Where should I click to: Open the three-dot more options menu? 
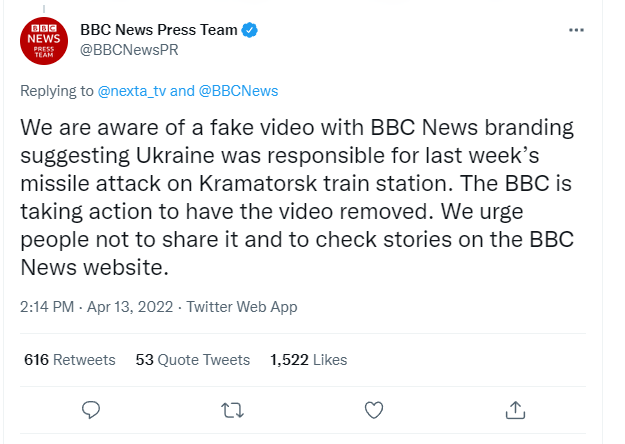pyautogui.click(x=576, y=30)
